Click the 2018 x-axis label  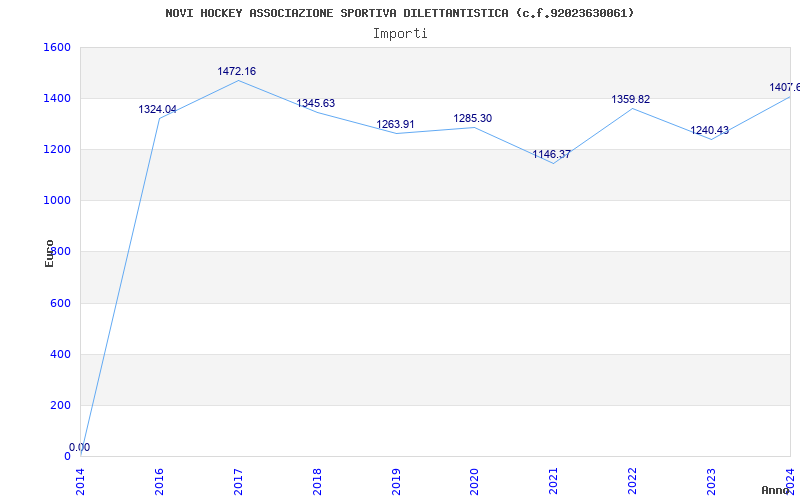(x=317, y=481)
